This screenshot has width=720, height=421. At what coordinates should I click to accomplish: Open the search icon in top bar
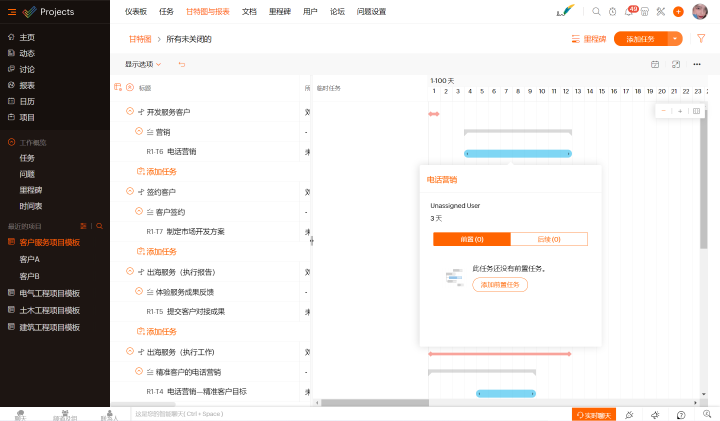[597, 11]
